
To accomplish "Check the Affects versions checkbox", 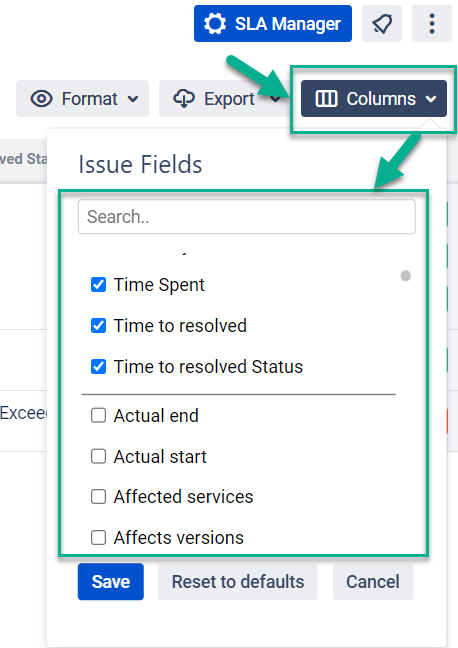I will tap(98, 538).
